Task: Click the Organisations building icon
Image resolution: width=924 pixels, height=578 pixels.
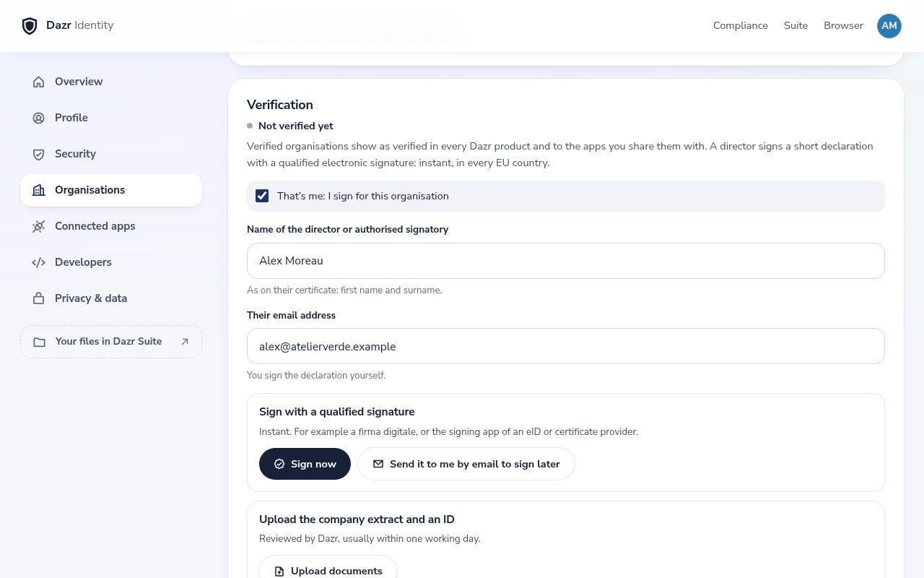Action: click(39, 190)
